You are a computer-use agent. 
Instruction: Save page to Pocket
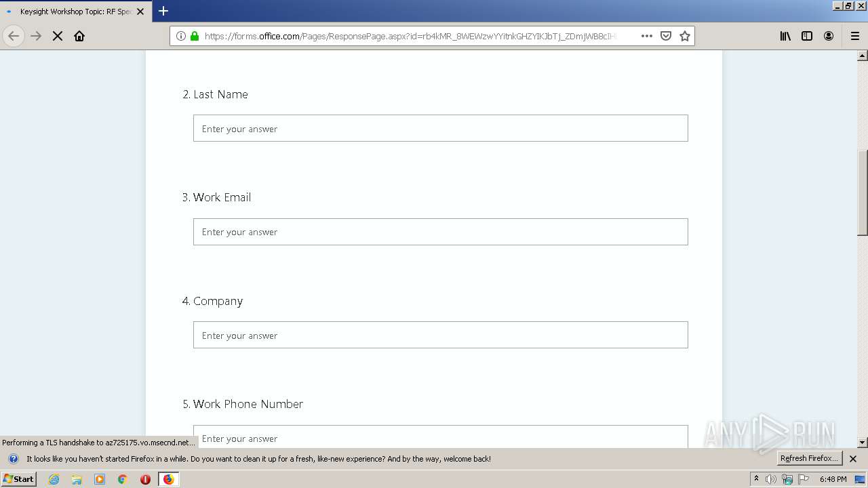pyautogui.click(x=666, y=36)
